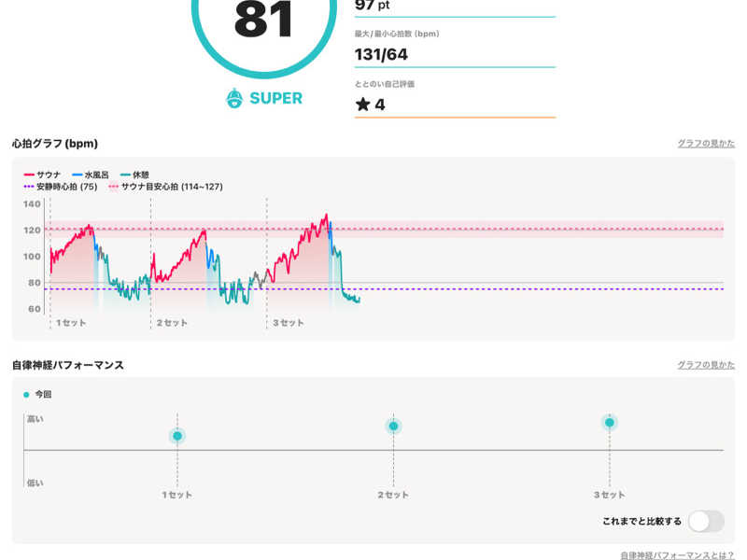Image resolution: width=747 pixels, height=560 pixels.
Task: Open 自律神経パフォーマンスとは？ help link
Action: point(677,554)
